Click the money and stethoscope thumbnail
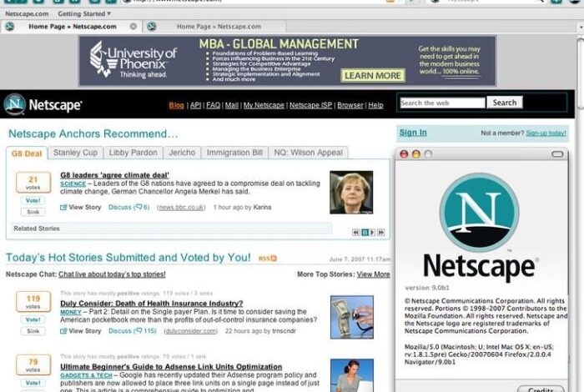This screenshot has height=392, width=584. [352, 317]
